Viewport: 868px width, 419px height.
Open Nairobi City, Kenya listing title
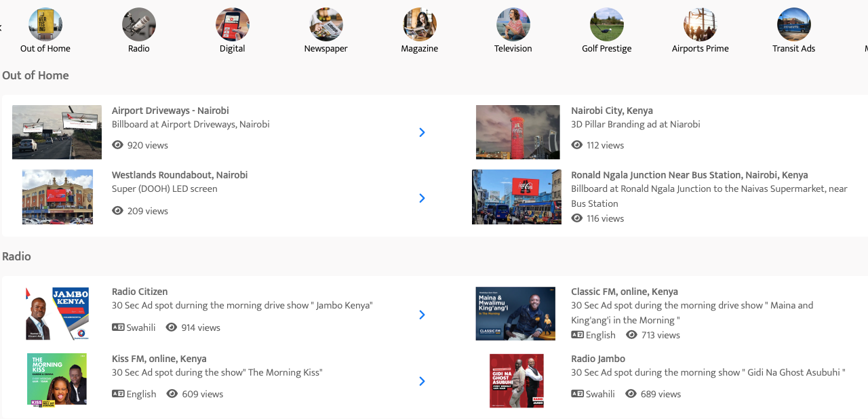(612, 111)
